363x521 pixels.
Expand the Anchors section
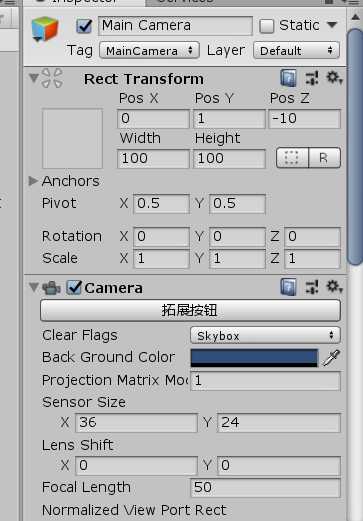click(x=33, y=181)
